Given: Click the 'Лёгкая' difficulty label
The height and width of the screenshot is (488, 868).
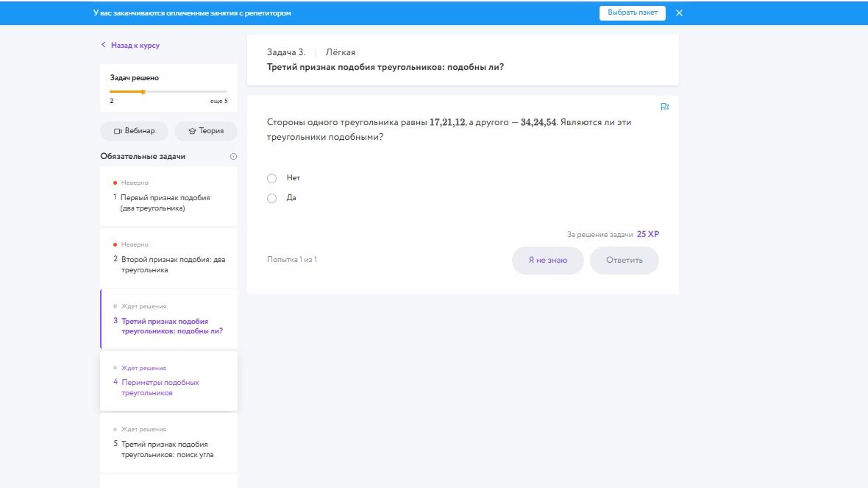Looking at the screenshot, I should [x=341, y=52].
